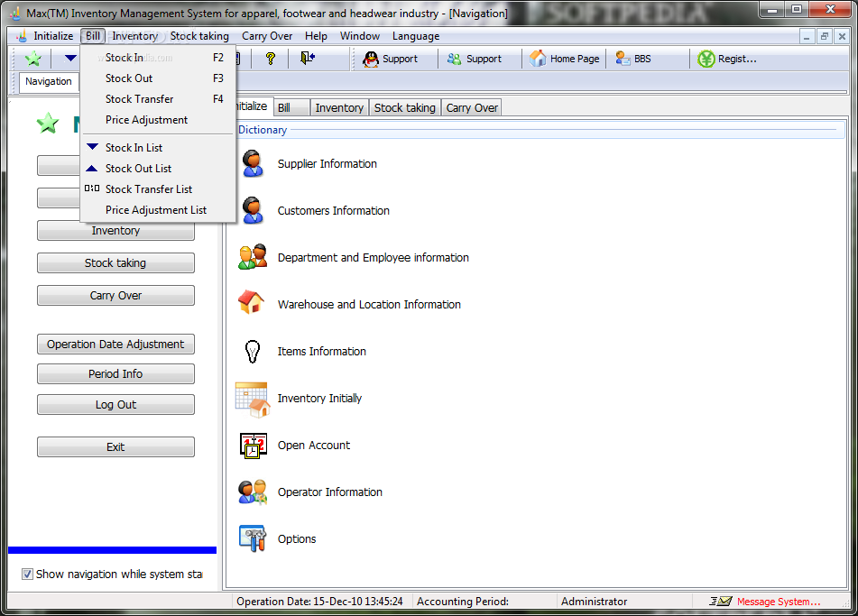This screenshot has width=858, height=616.
Task: Open Items Information link
Action: point(322,351)
